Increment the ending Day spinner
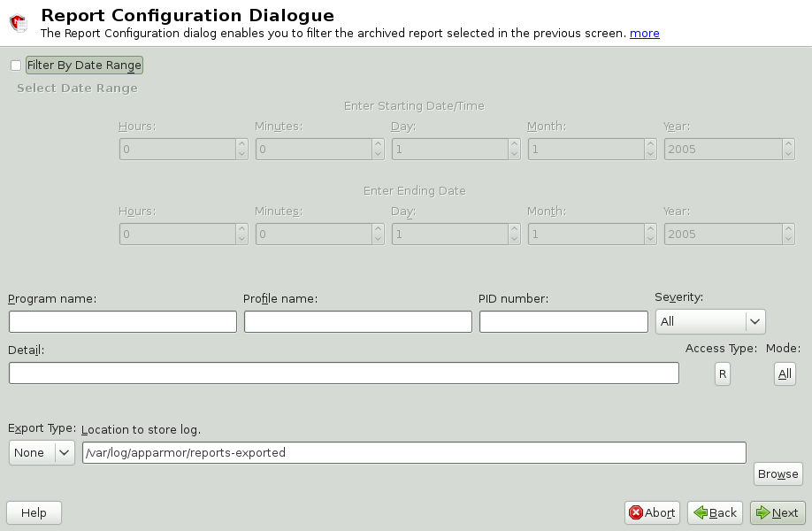Image resolution: width=812 pixels, height=531 pixels. click(514, 230)
